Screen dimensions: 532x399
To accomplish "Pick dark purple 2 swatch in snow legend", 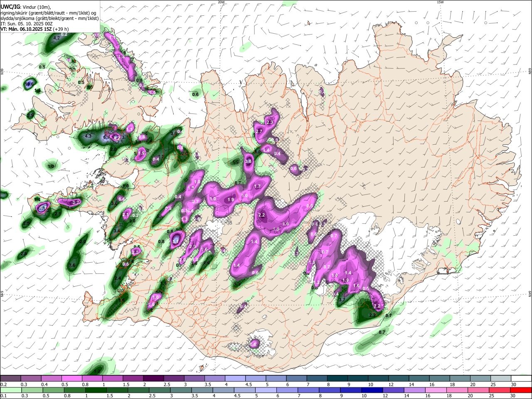I will click(153, 378).
